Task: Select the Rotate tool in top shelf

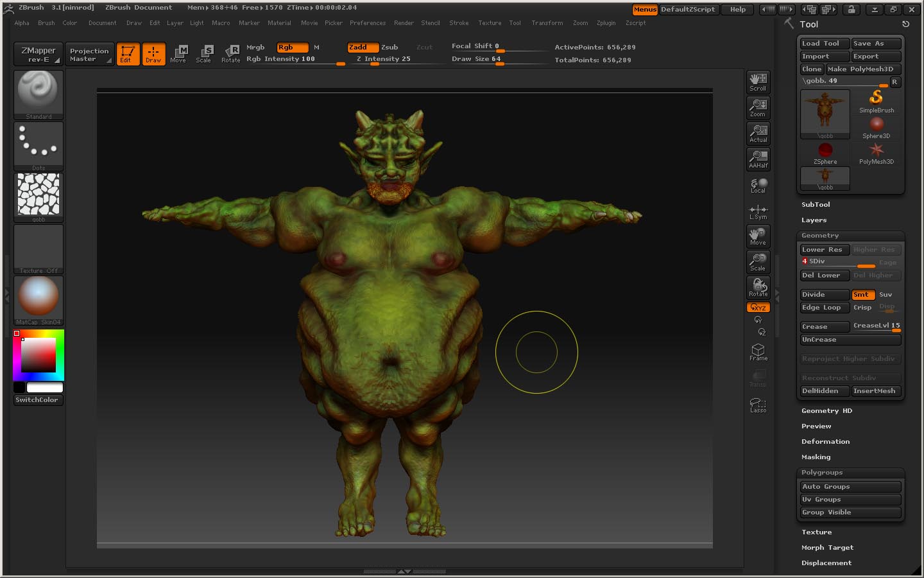Action: click(x=230, y=54)
